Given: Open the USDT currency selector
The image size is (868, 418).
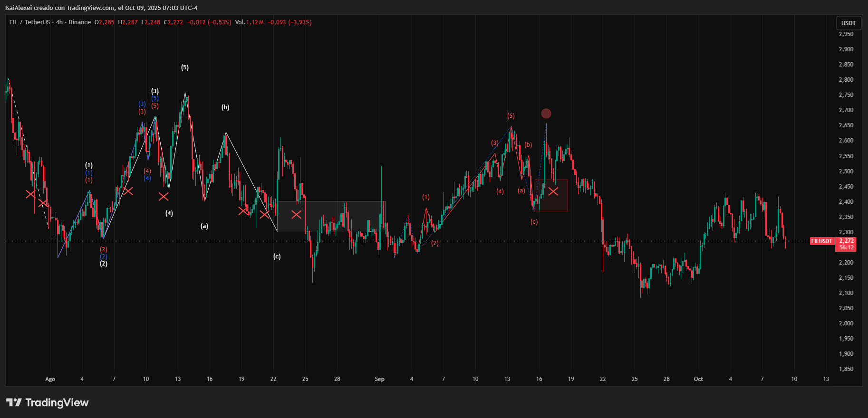Looking at the screenshot, I should click(x=849, y=23).
